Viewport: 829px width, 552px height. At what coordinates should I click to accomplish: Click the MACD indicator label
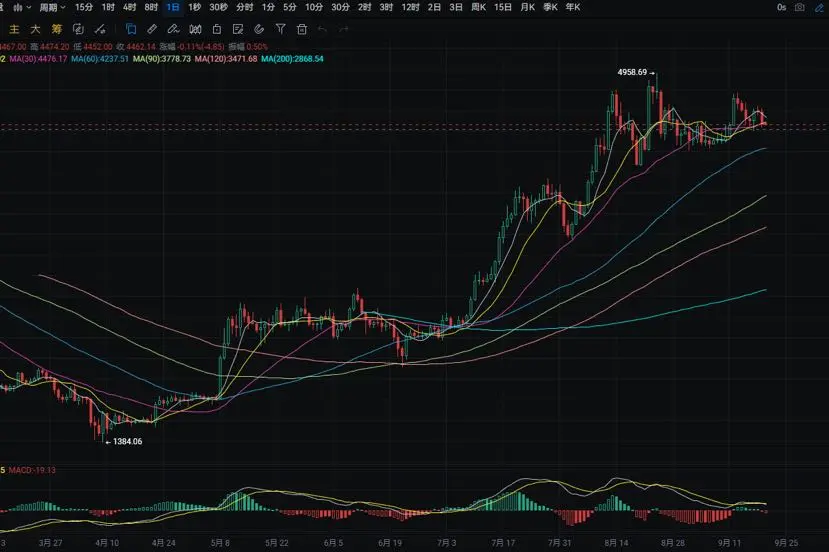32,470
